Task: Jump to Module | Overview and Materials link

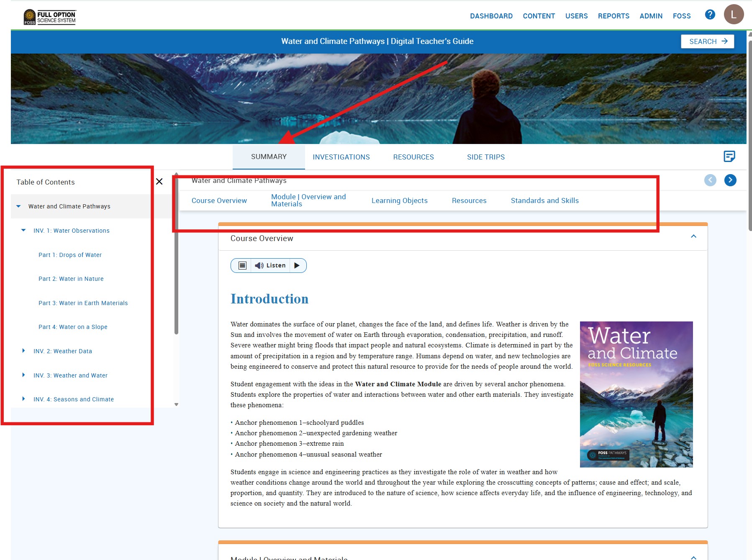Action: click(x=308, y=200)
